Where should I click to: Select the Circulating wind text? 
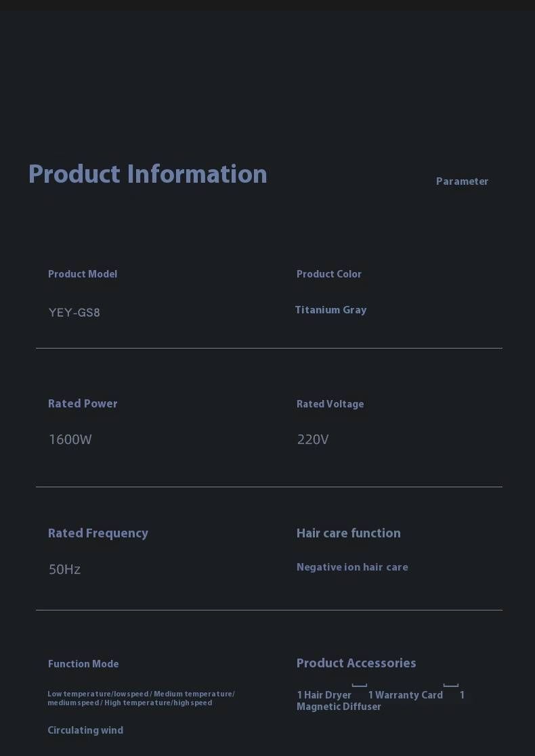coord(85,730)
